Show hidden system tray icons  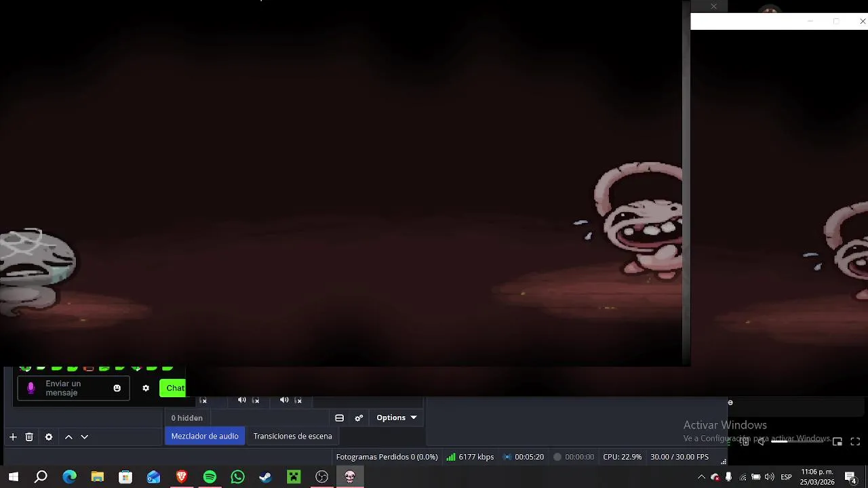pyautogui.click(x=701, y=477)
